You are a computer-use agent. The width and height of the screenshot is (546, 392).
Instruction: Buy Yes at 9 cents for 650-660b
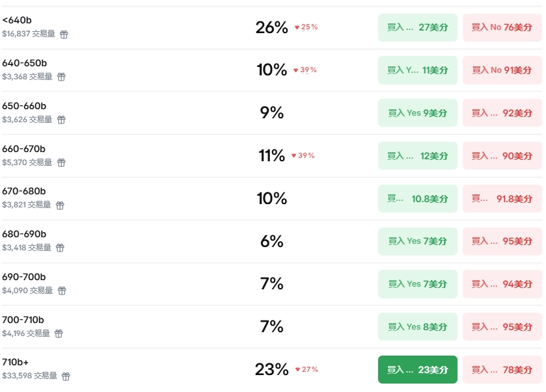418,113
